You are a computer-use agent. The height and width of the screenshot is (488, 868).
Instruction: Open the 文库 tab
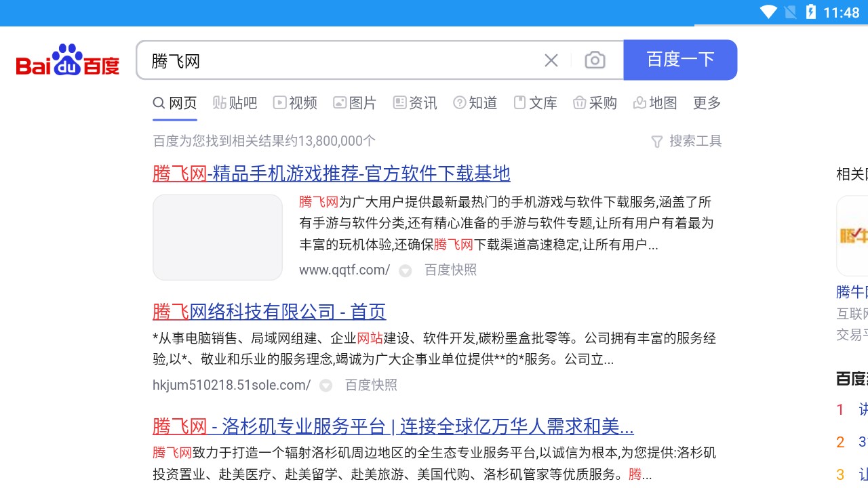pos(535,103)
